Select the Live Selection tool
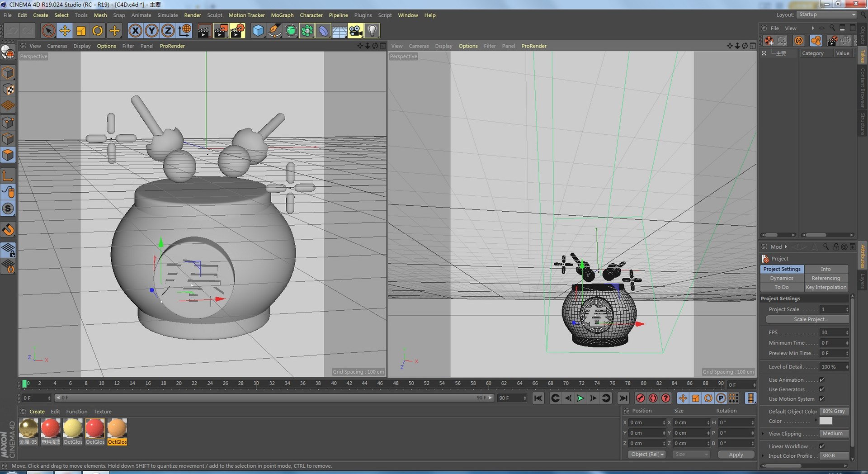This screenshot has height=474, width=868. coord(48,31)
